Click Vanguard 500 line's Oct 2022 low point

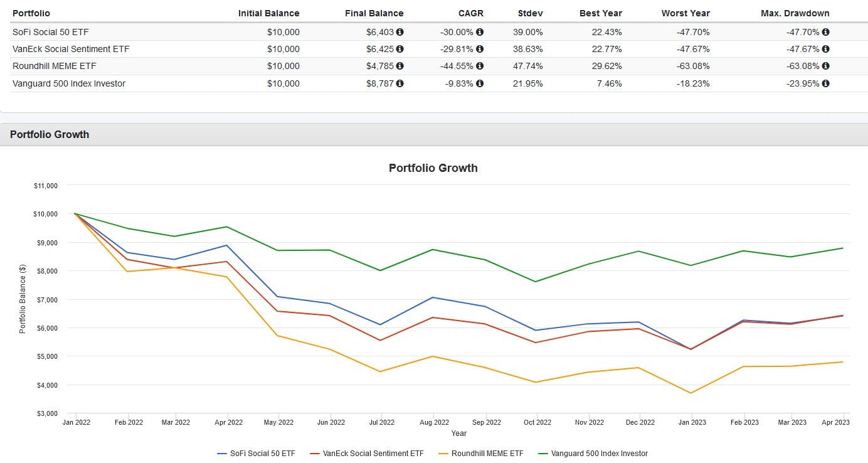tap(537, 282)
